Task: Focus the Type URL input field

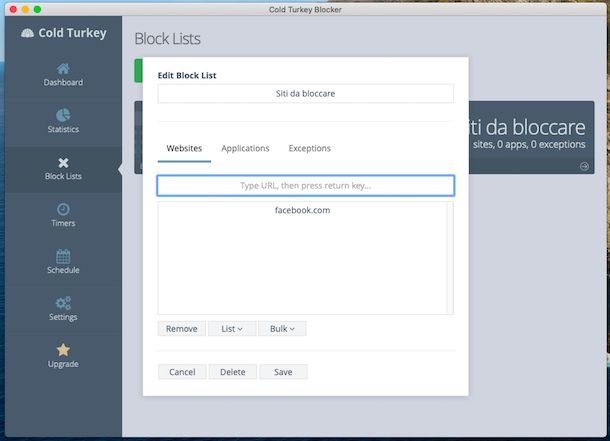Action: 305,186
